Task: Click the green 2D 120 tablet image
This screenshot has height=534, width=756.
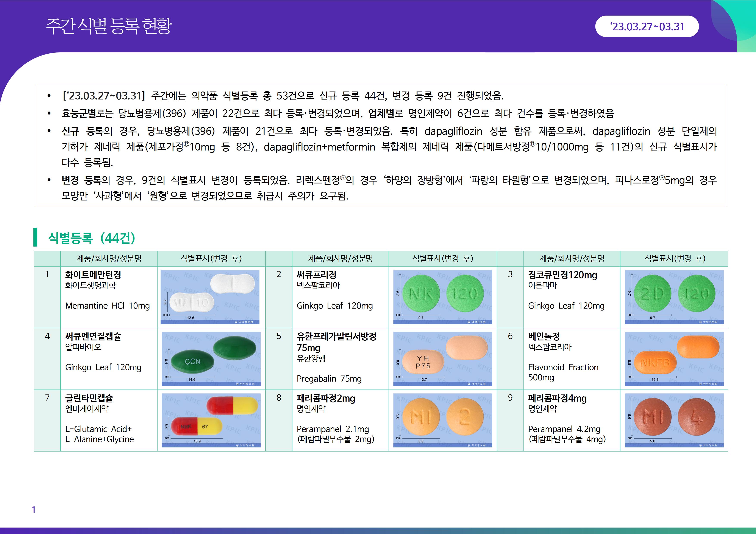Action: 674,297
